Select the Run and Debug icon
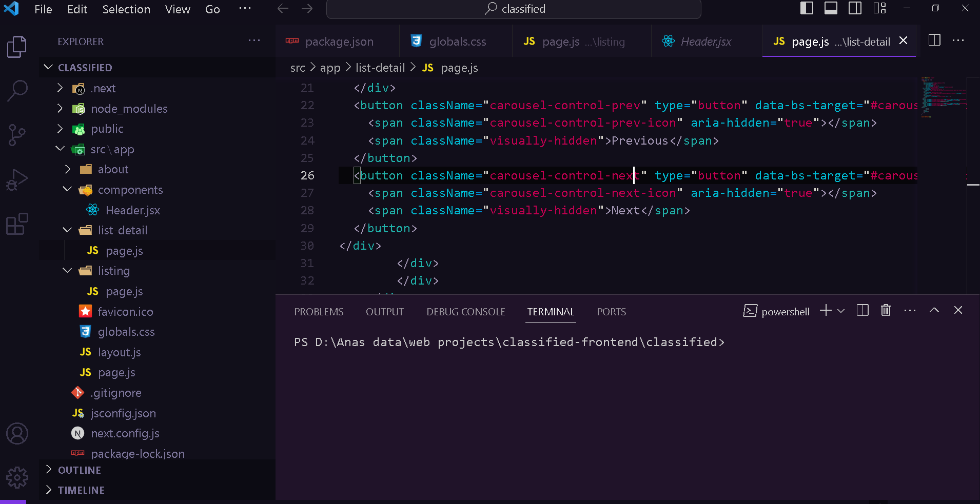This screenshot has height=504, width=980. 17,179
